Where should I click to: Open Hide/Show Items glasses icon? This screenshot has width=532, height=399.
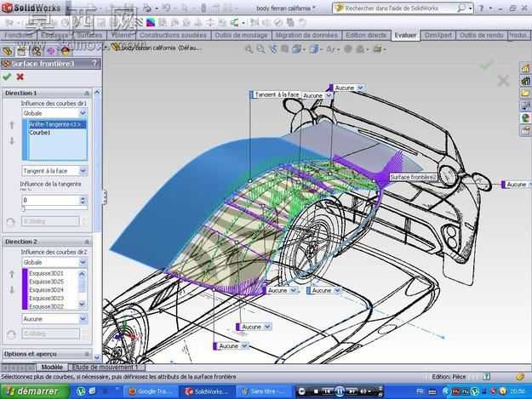coord(330,49)
